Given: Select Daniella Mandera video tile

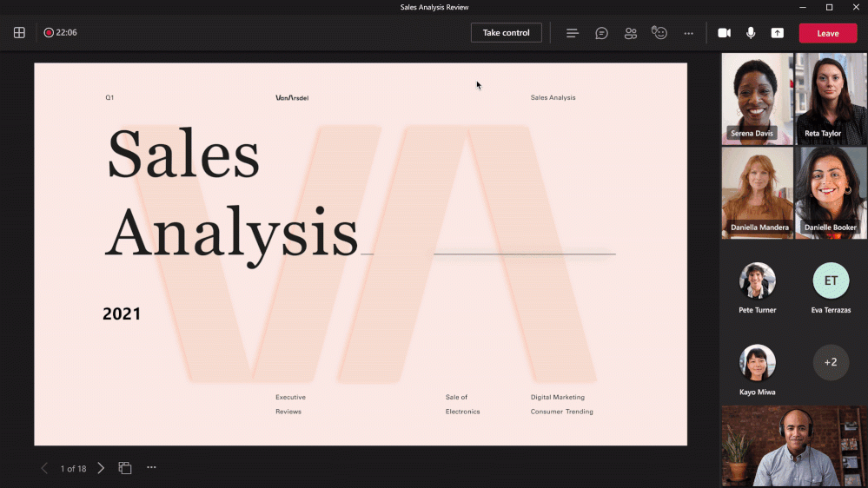Looking at the screenshot, I should pos(758,193).
